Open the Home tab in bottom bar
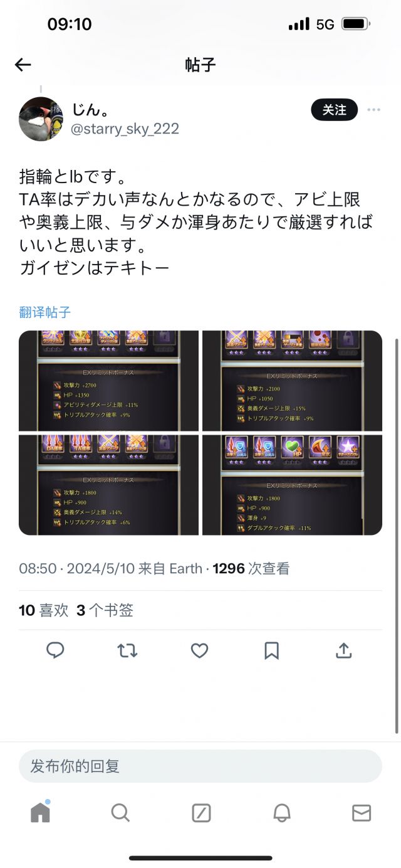Viewport: 401px width, 868px height. click(x=40, y=812)
